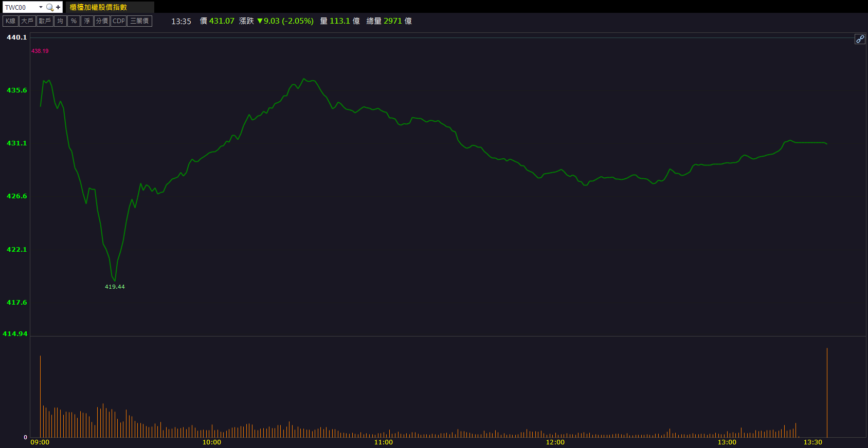Toggle the 浮 floating button

[87, 21]
